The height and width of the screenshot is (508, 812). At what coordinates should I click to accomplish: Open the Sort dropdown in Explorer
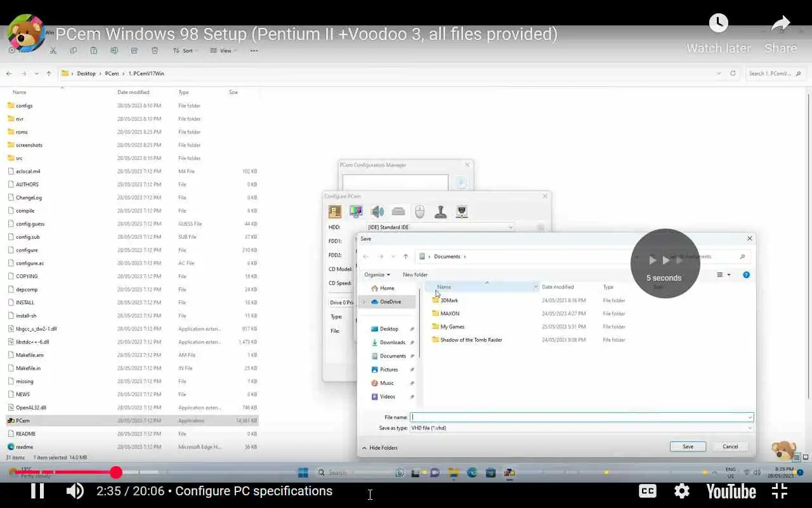tap(184, 51)
